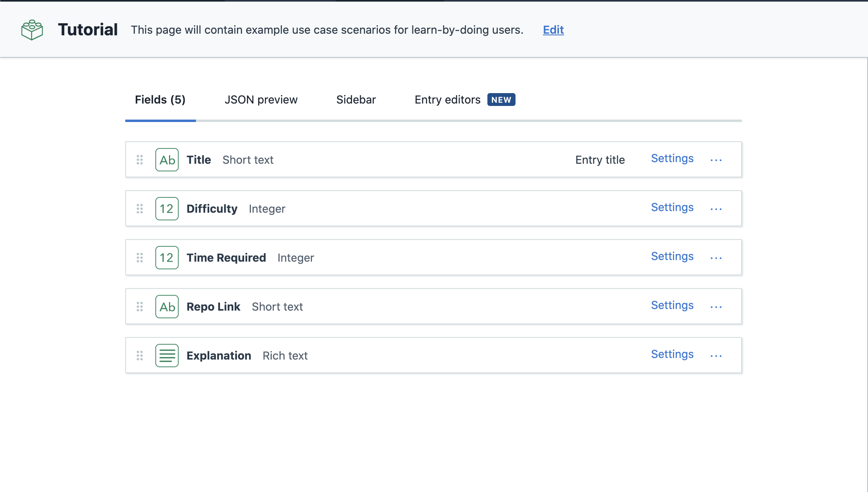Open Settings for Time Required field
Image resolution: width=868 pixels, height=492 pixels.
(x=672, y=256)
